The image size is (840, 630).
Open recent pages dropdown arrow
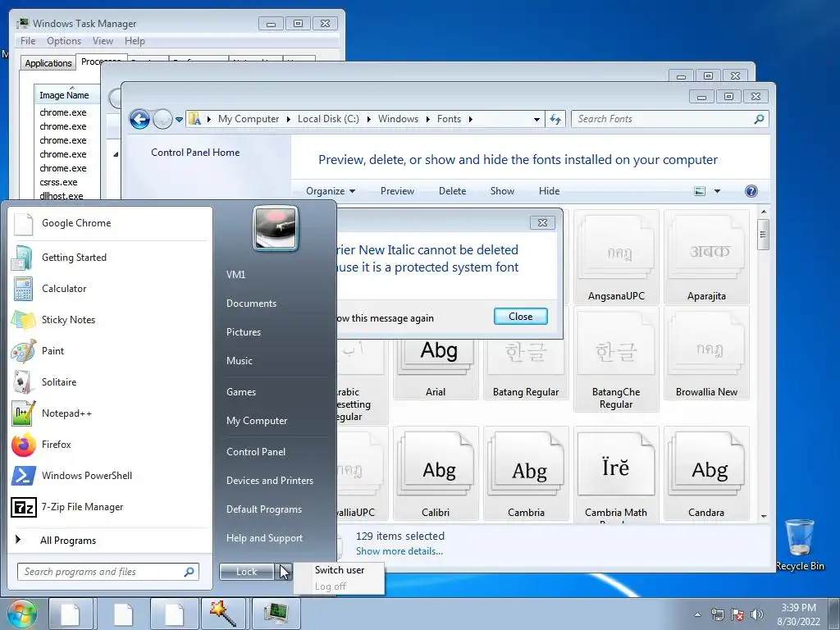click(179, 120)
